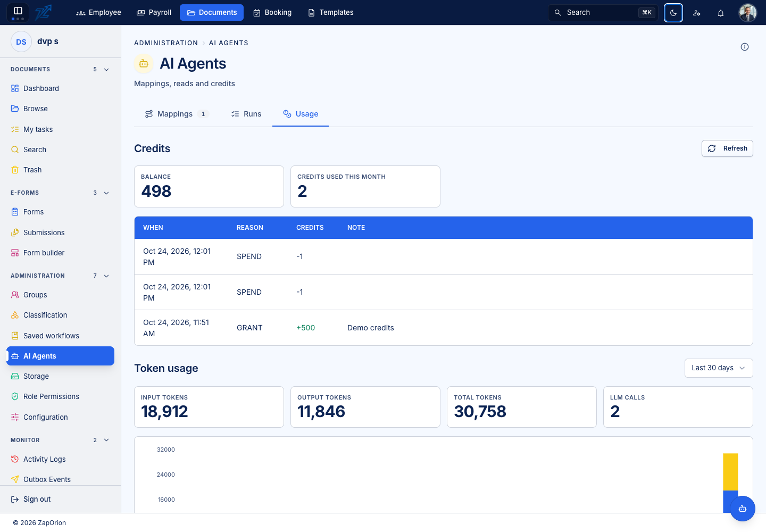Collapse the Administration sidebar section
This screenshot has width=766, height=532.
106,276
